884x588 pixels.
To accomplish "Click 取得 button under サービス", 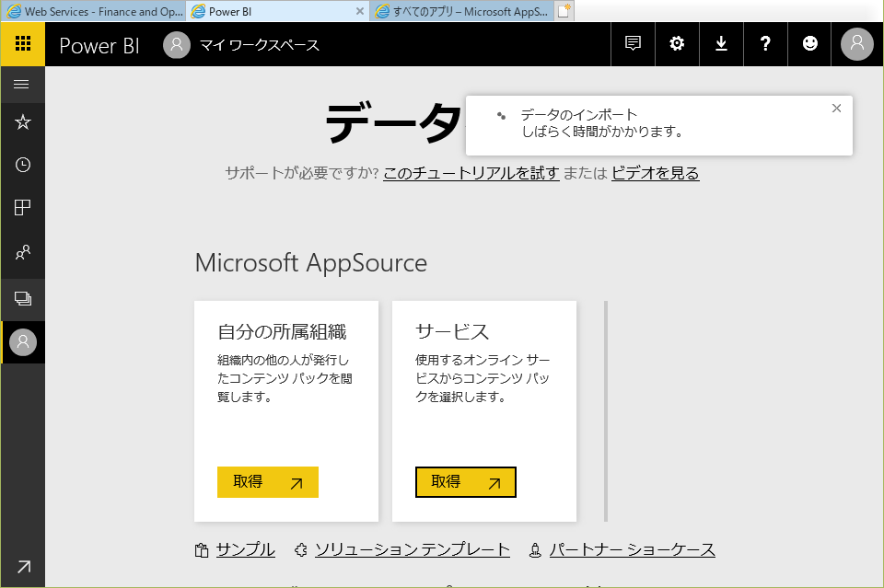I will coord(466,482).
